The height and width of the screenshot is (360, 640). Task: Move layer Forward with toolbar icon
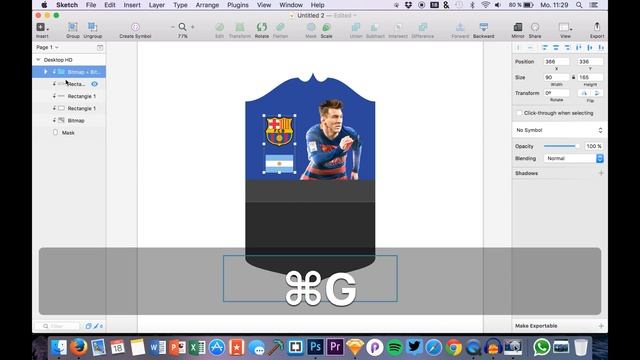click(x=460, y=27)
